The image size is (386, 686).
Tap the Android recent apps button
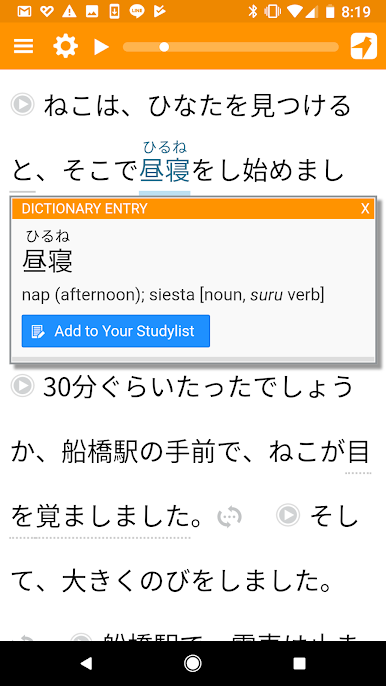point(300,664)
